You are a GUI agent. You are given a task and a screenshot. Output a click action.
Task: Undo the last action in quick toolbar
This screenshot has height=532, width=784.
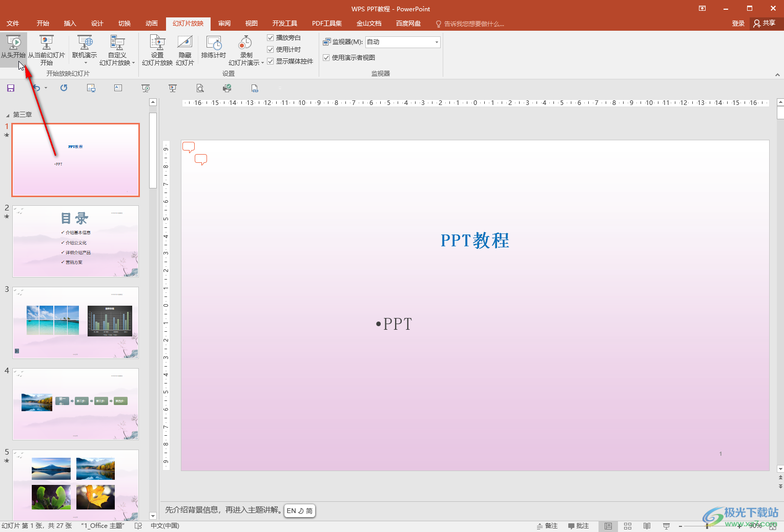36,88
